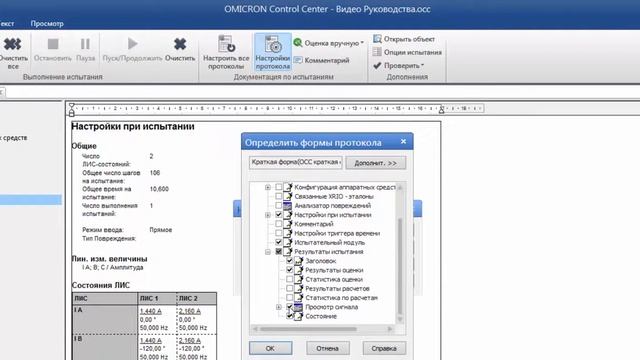Enable Конфигурация аппаратных средств checkbox
This screenshot has height=360, width=640.
point(279,187)
